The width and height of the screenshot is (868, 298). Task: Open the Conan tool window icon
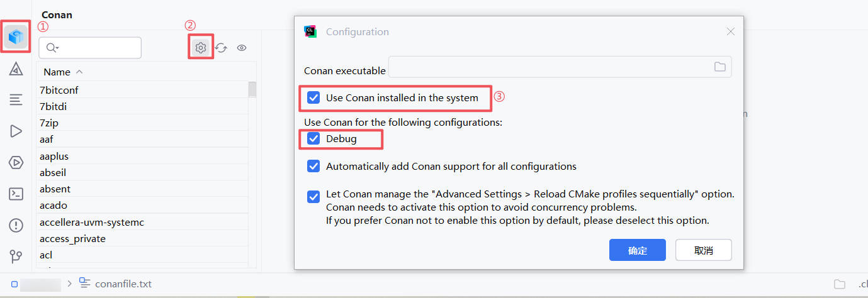click(x=16, y=37)
